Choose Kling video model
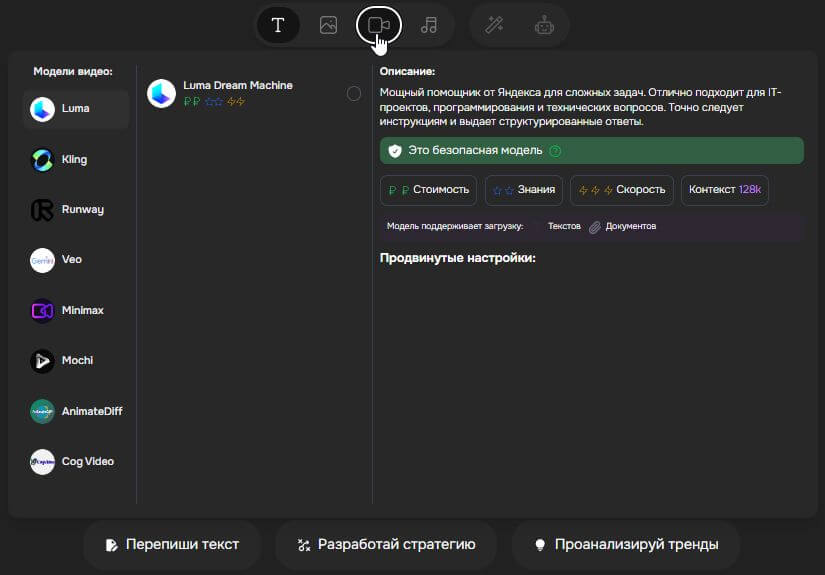Screen dimensions: 825x575 (x=76, y=160)
